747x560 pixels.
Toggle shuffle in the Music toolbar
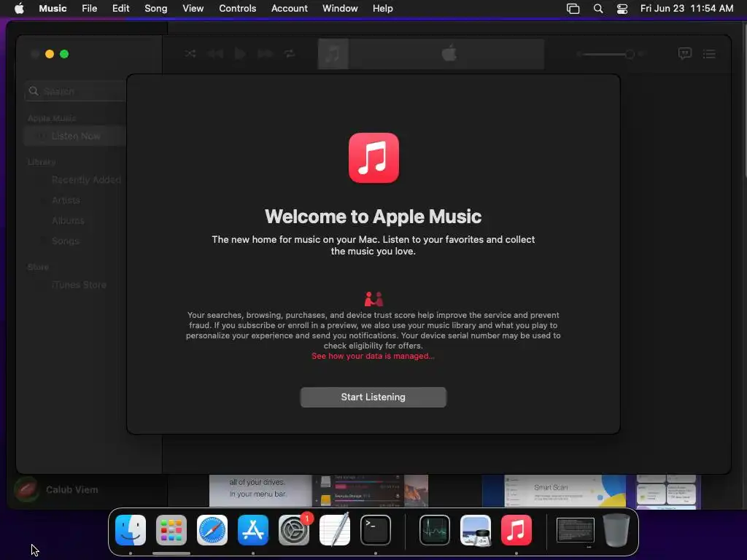coord(190,54)
